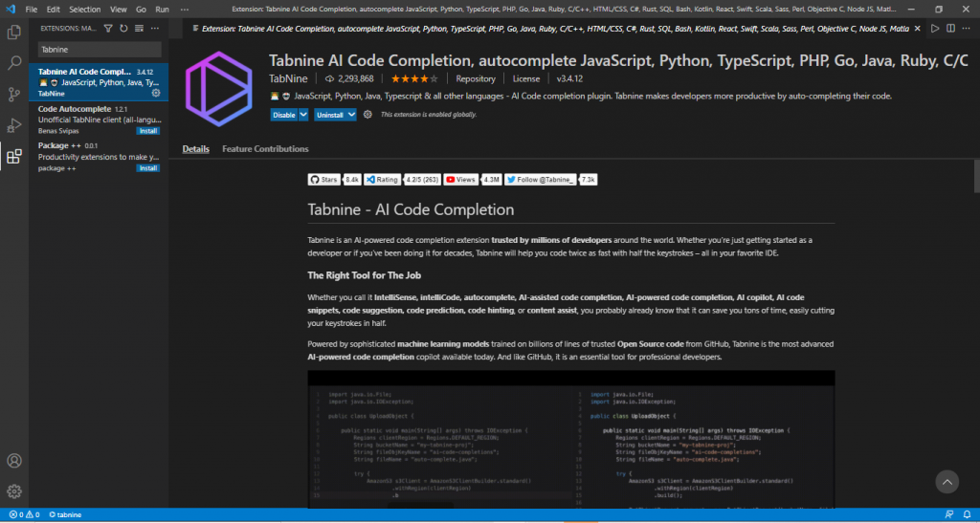Click the TabNine publisher name in header

[x=286, y=78]
